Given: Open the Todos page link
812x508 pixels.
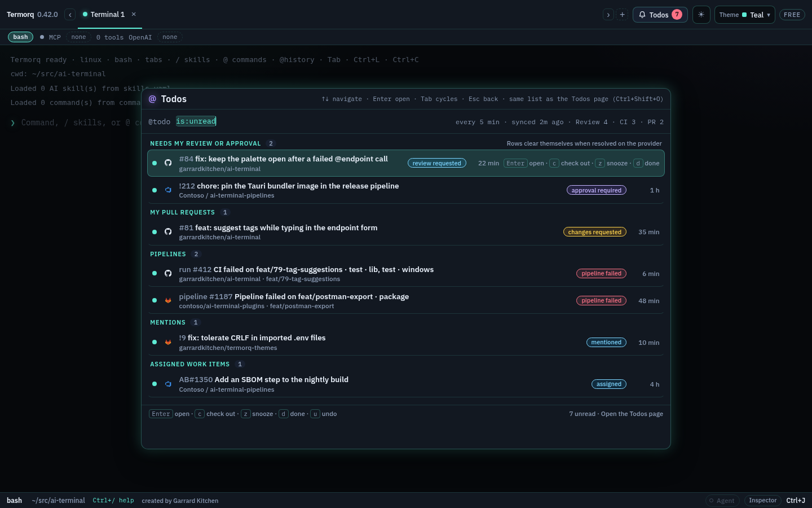Looking at the screenshot, I should 632,414.
